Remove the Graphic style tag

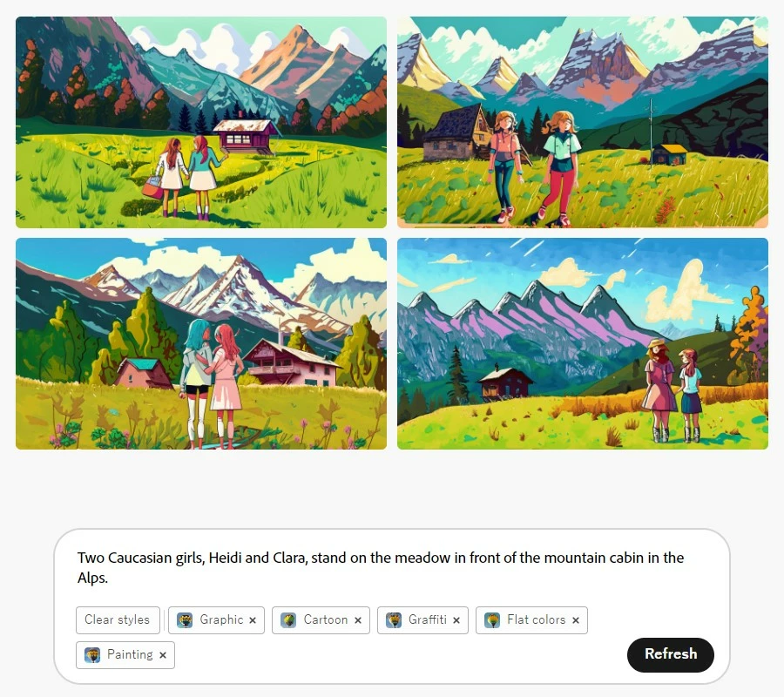point(253,620)
